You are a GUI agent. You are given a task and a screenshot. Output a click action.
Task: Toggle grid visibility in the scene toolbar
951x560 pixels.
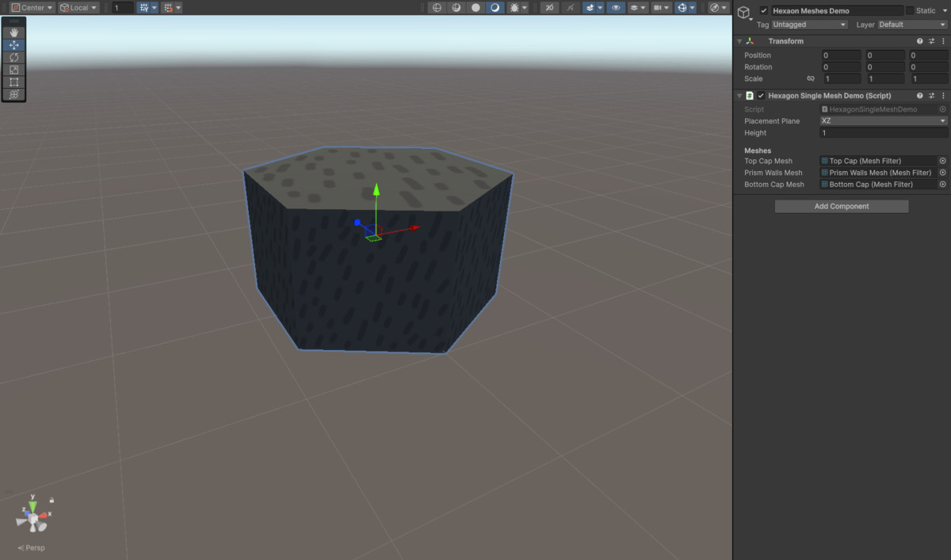[145, 6]
